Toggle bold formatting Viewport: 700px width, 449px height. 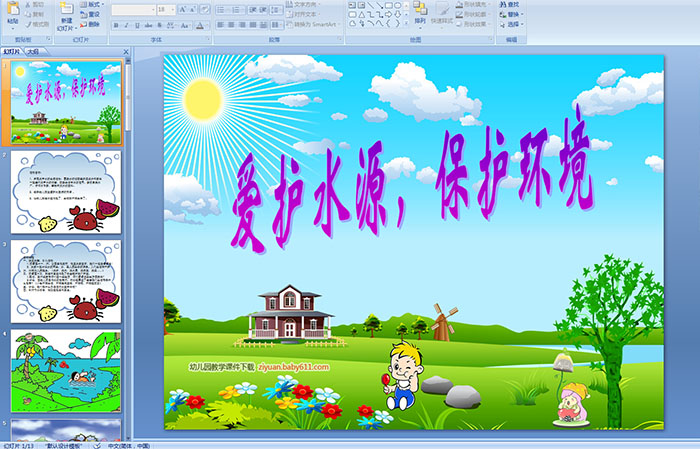(x=115, y=24)
